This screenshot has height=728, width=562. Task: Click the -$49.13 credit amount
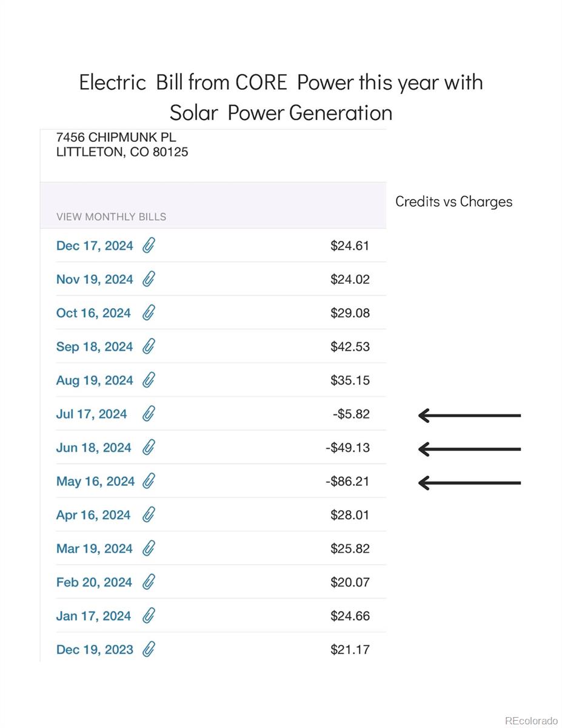click(347, 448)
